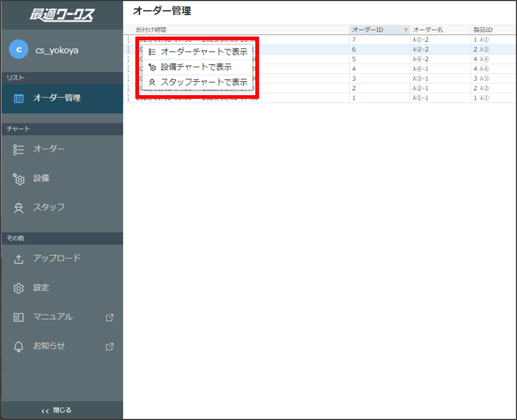Click order name λ②-1 cell

point(440,88)
